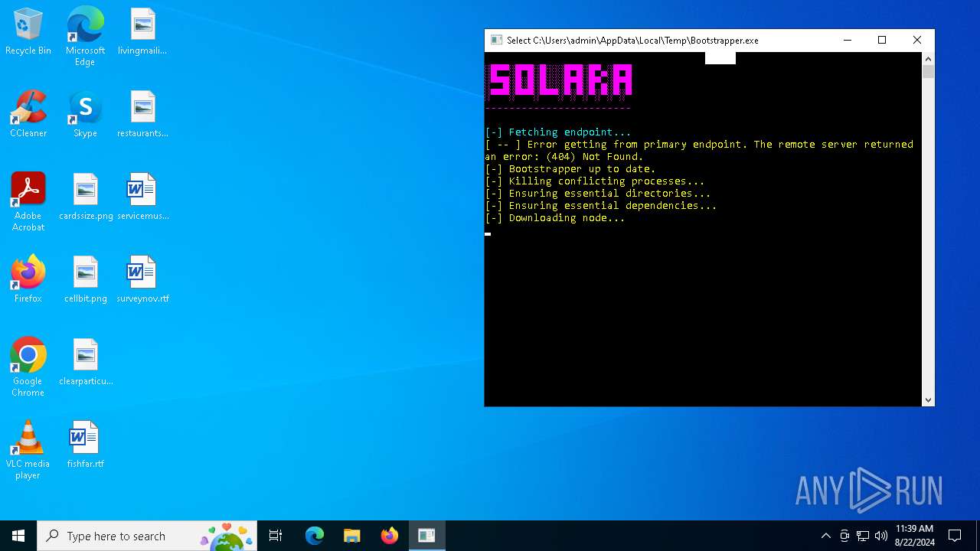This screenshot has width=980, height=551.
Task: Close the Bootstrapper.exe console window
Action: point(917,41)
